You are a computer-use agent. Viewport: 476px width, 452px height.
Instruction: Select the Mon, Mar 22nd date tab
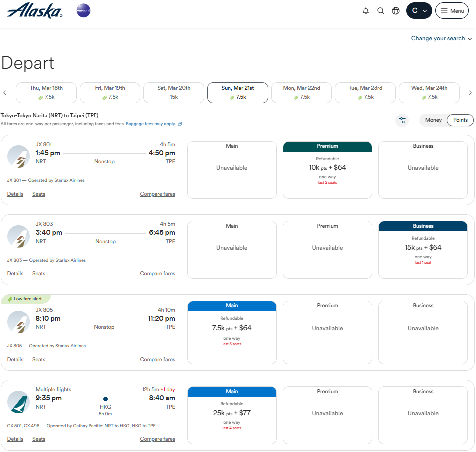pos(301,93)
